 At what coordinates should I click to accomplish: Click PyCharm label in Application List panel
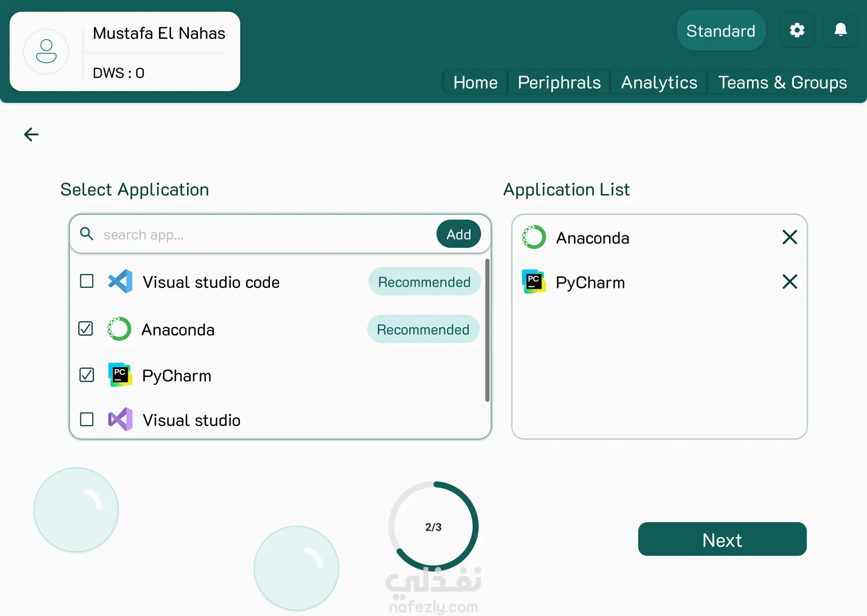pyautogui.click(x=590, y=283)
